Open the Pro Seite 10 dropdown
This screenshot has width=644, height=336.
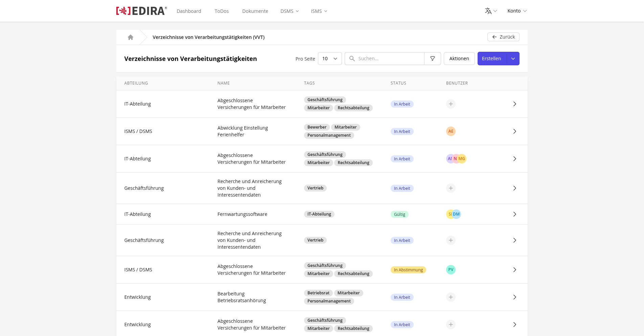click(330, 59)
